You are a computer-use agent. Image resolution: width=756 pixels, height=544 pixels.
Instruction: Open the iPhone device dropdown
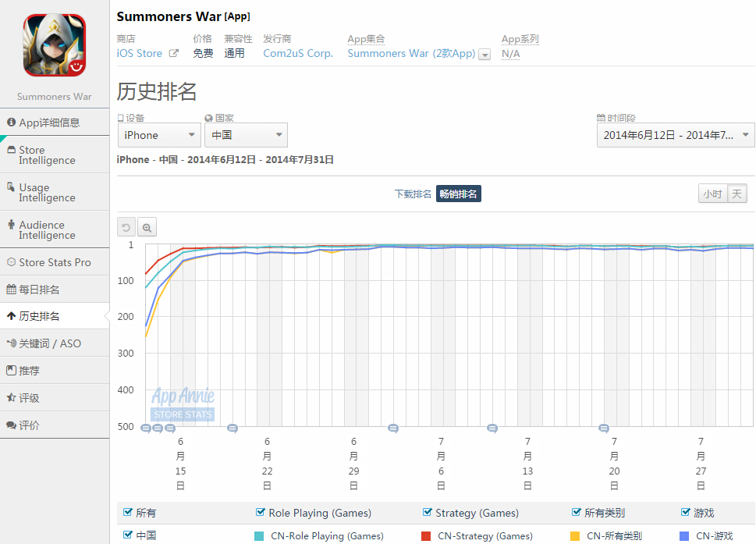159,135
